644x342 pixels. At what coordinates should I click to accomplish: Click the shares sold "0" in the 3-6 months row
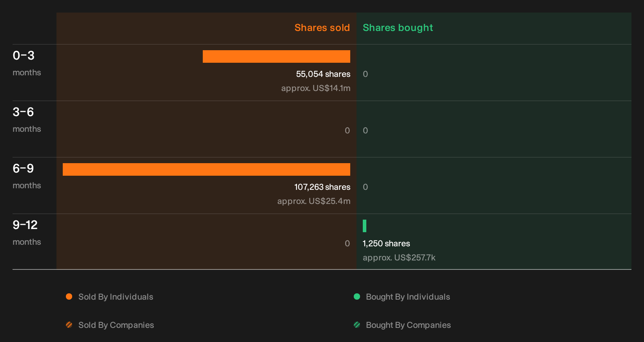coord(347,131)
